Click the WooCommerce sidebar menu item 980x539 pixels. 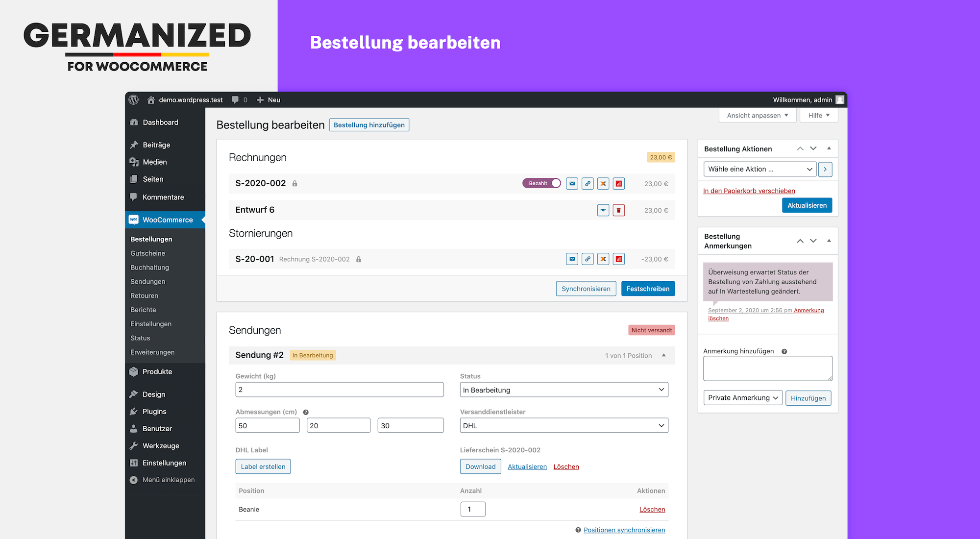(x=168, y=219)
